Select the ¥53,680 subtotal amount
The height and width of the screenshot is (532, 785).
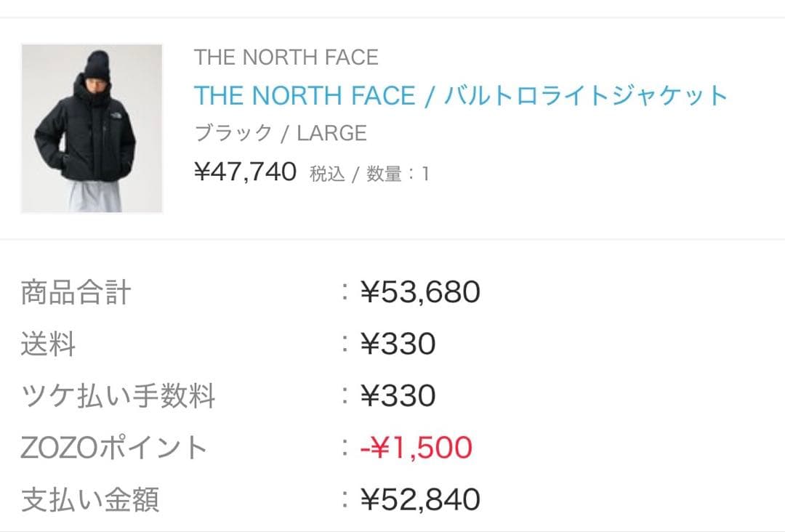420,292
